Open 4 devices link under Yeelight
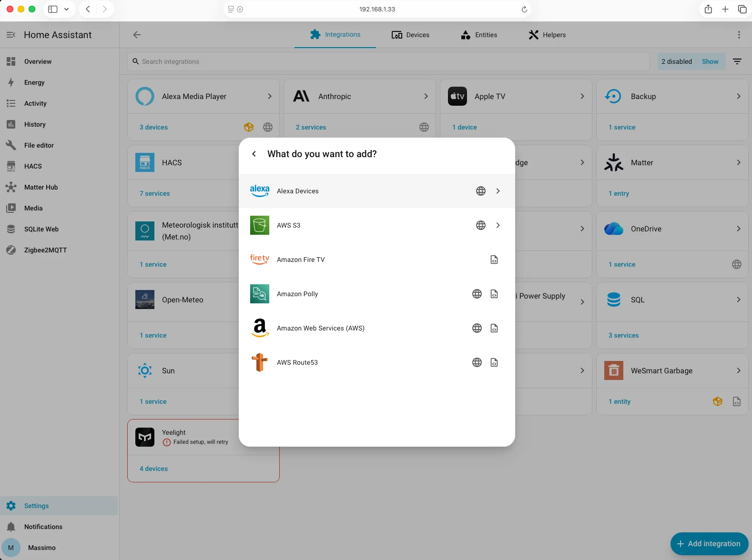This screenshot has height=560, width=752. [153, 469]
